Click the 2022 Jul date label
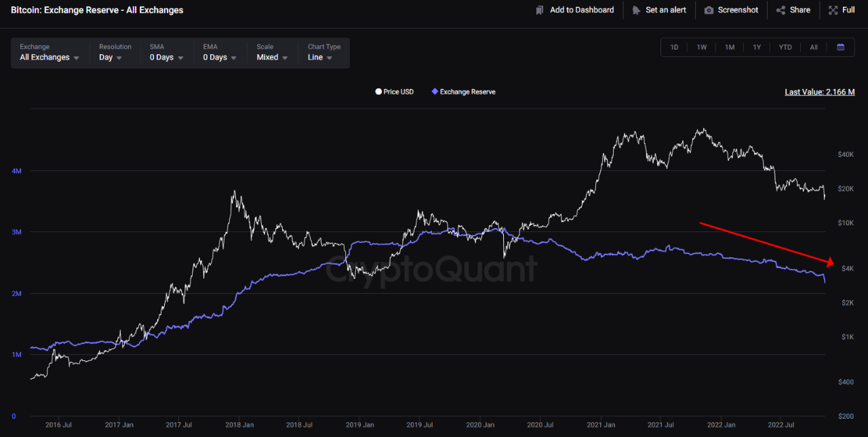Screen dimensions: 868x437 click(781, 425)
